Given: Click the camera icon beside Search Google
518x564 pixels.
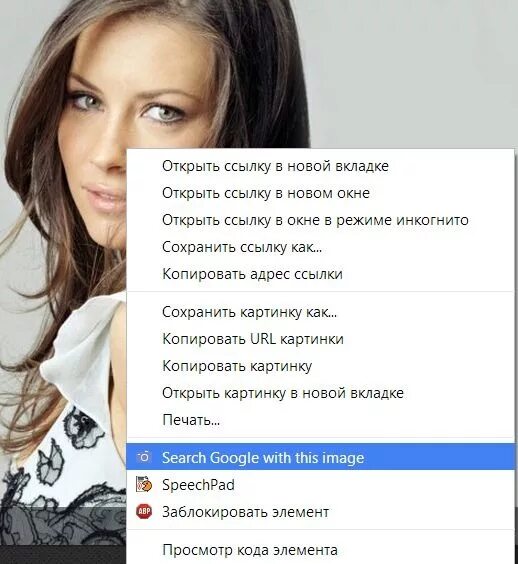Looking at the screenshot, I should [x=144, y=457].
